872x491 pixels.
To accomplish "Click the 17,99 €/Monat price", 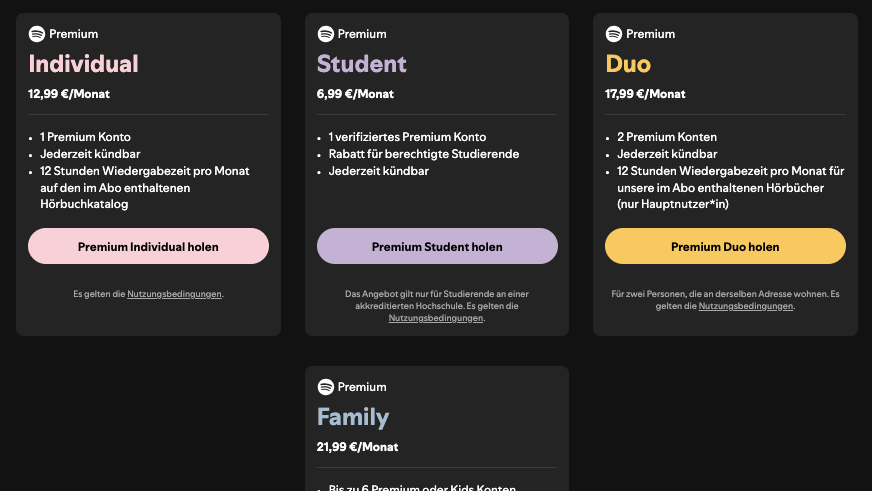I will [x=645, y=94].
